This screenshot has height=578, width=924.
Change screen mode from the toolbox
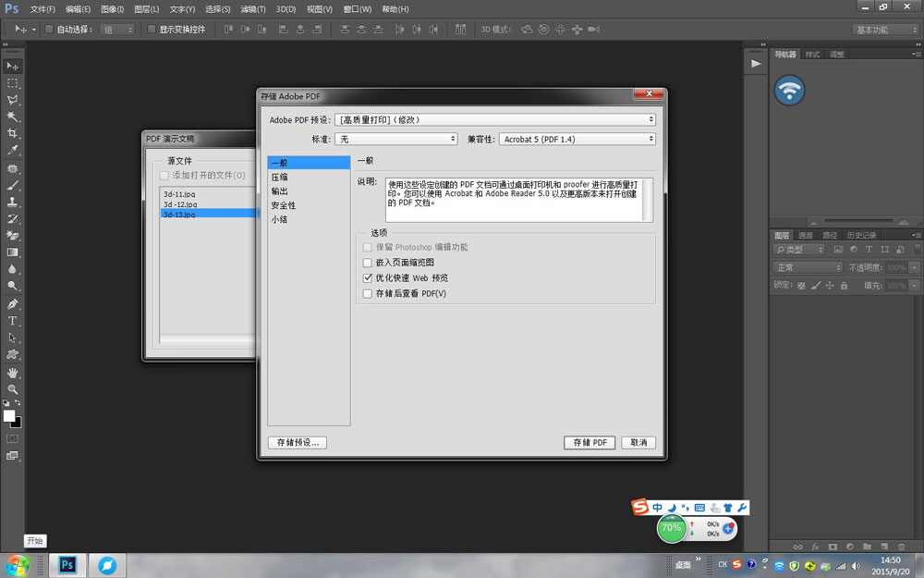(x=12, y=455)
